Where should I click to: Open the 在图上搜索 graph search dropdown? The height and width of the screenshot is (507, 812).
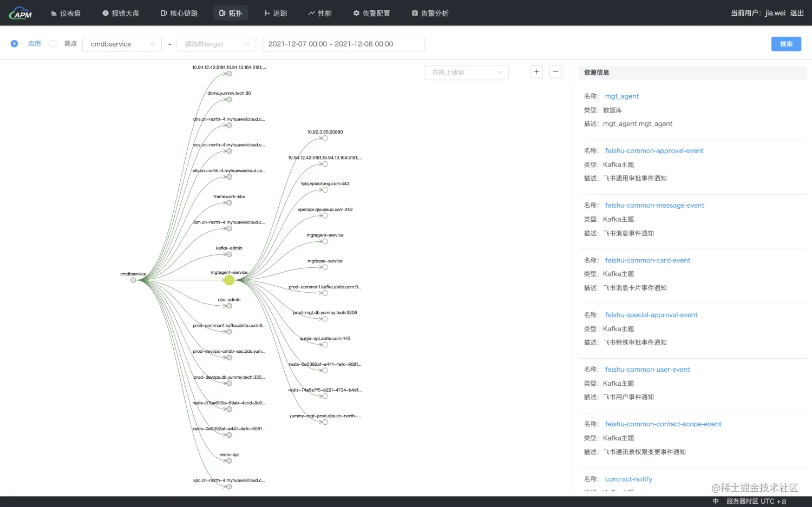[x=466, y=73]
